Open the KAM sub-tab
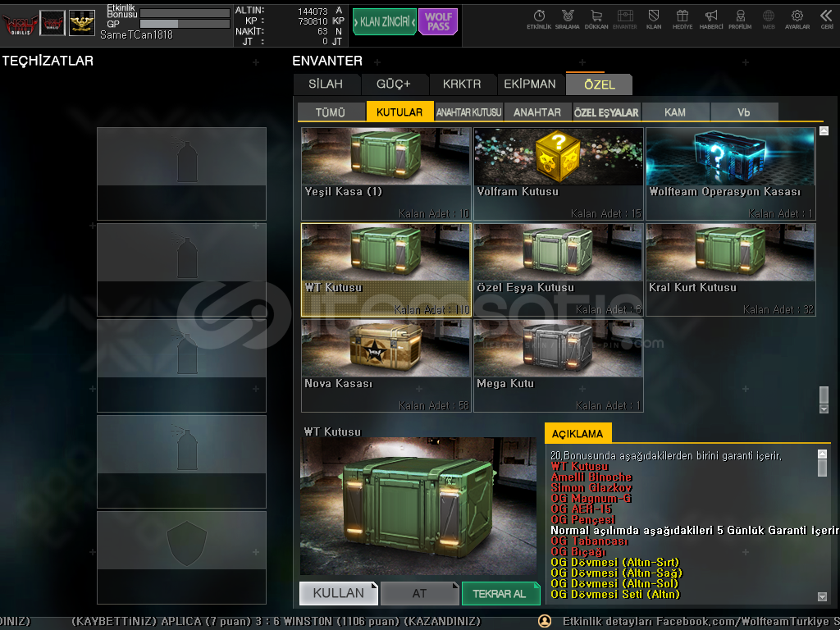 pos(675,112)
